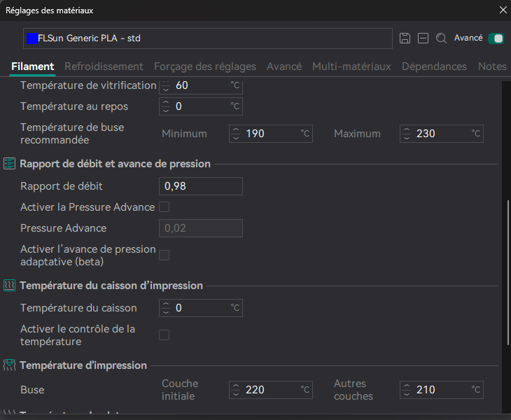Open the Notes tab

pos(492,66)
